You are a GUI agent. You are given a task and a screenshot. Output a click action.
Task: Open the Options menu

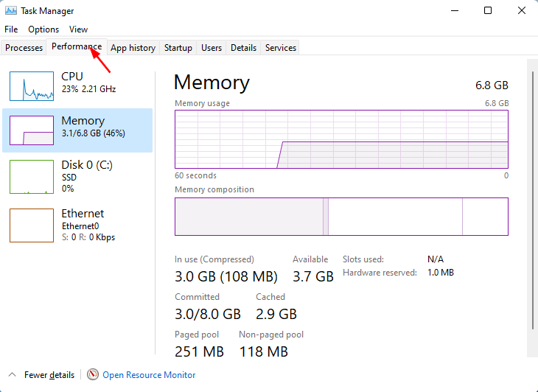coord(43,29)
